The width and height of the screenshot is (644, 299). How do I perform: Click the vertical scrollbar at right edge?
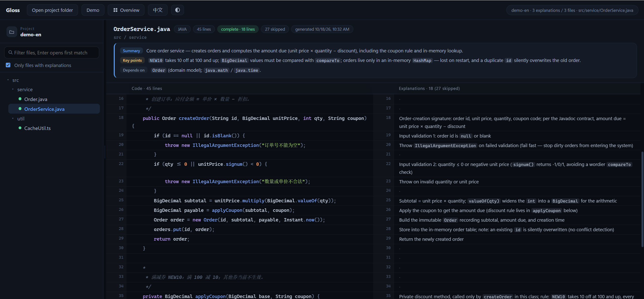(x=642, y=199)
